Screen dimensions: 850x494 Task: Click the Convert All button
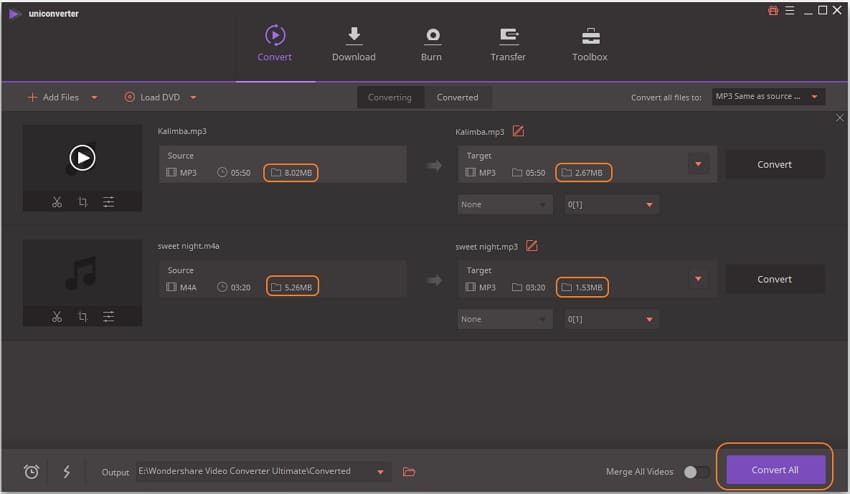click(775, 470)
